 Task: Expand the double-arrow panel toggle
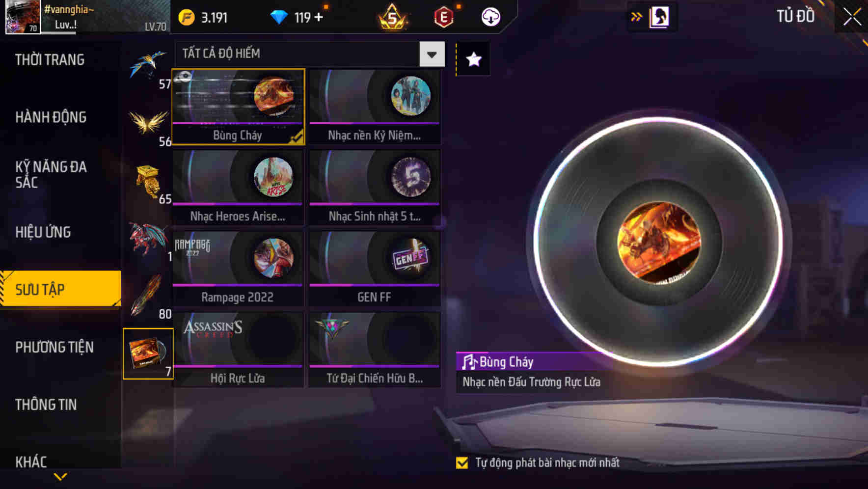(x=636, y=17)
